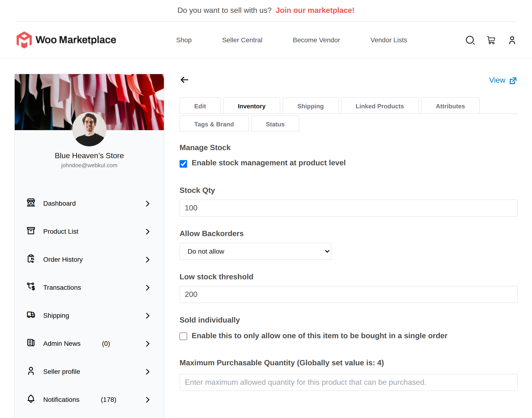532x418 pixels.
Task: Open the Allow Backorders dropdown
Action: [255, 251]
